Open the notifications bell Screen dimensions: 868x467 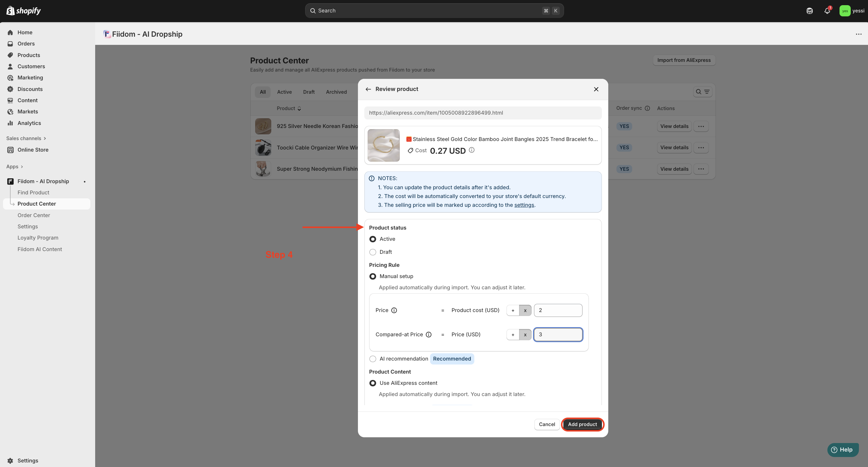[x=827, y=11]
